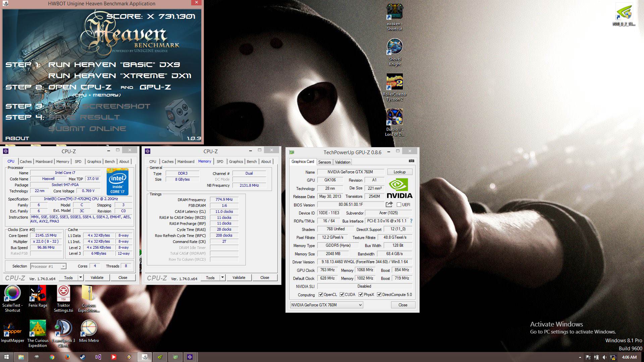
Task: Open the NVIDIA shortcut in the desktop corner
Action: [624, 14]
